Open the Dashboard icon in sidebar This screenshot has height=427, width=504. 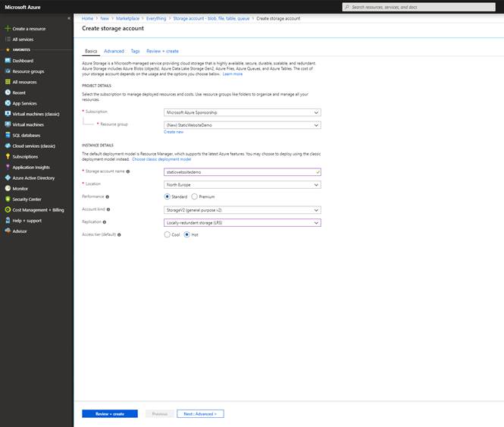point(8,61)
